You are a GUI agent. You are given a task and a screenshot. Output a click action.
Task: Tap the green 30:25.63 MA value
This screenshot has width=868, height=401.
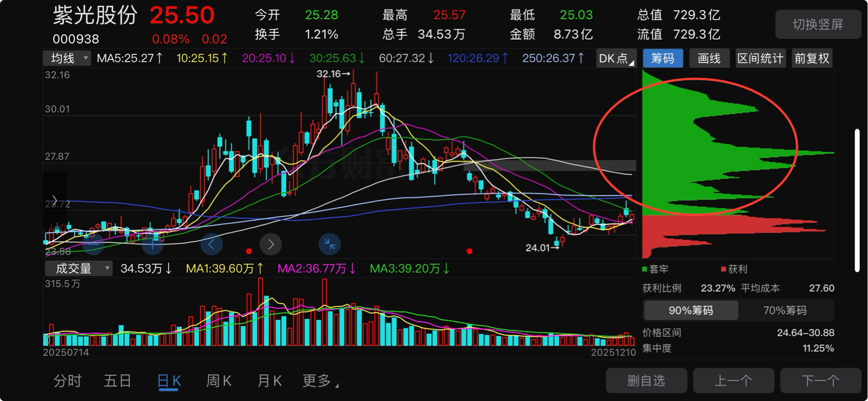(337, 58)
